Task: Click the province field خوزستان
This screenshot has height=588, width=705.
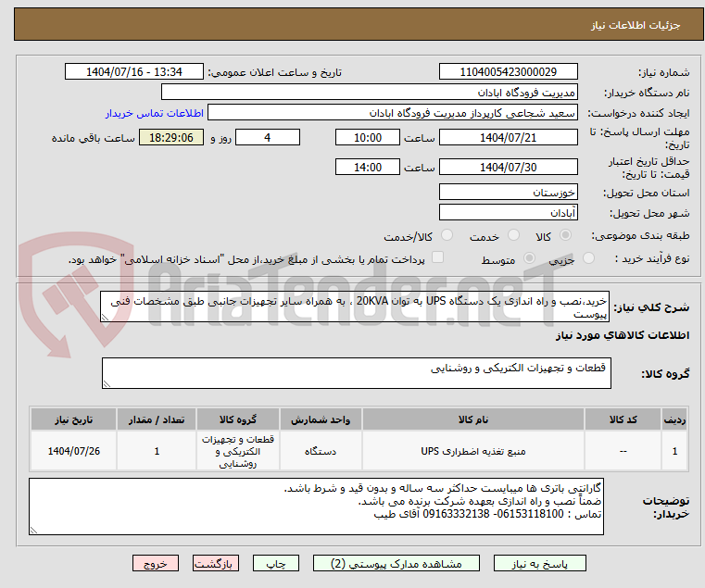Action: (x=508, y=193)
